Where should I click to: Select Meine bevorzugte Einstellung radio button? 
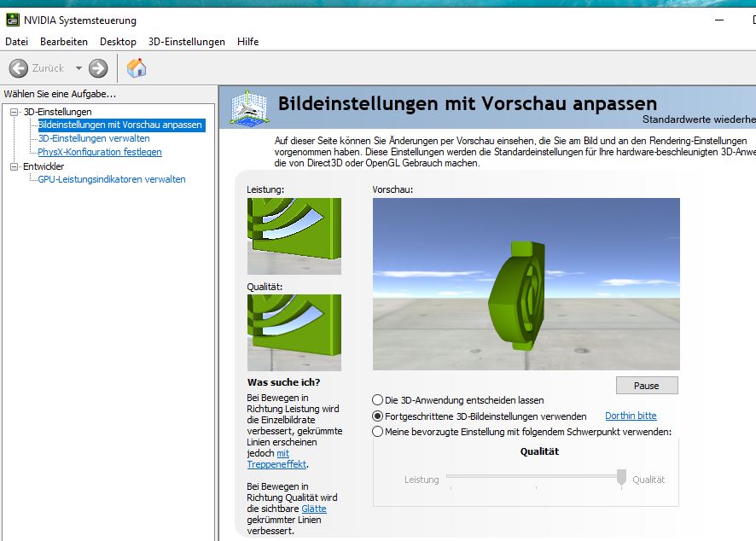tap(377, 432)
